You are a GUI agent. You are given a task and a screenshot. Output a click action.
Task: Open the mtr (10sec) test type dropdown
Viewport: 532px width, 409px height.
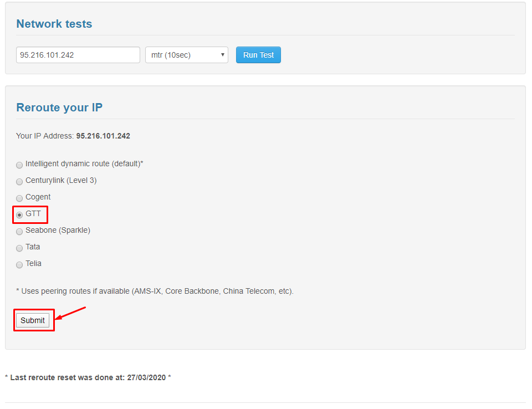pyautogui.click(x=186, y=55)
